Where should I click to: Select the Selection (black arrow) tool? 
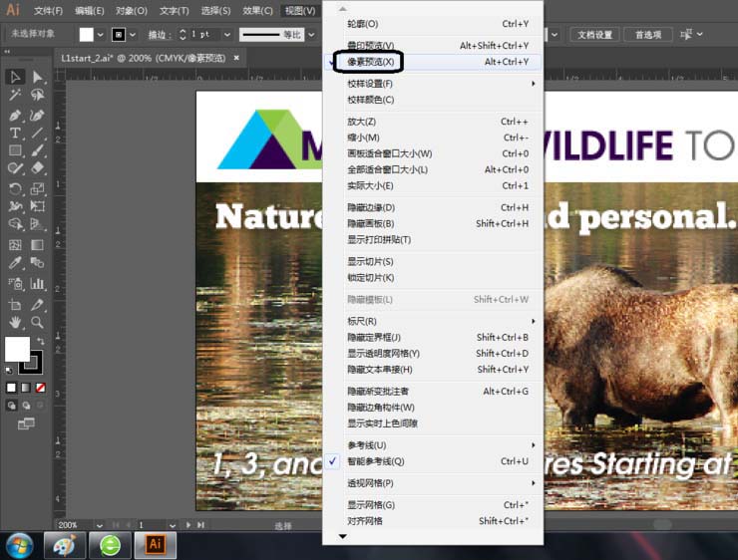tap(15, 77)
